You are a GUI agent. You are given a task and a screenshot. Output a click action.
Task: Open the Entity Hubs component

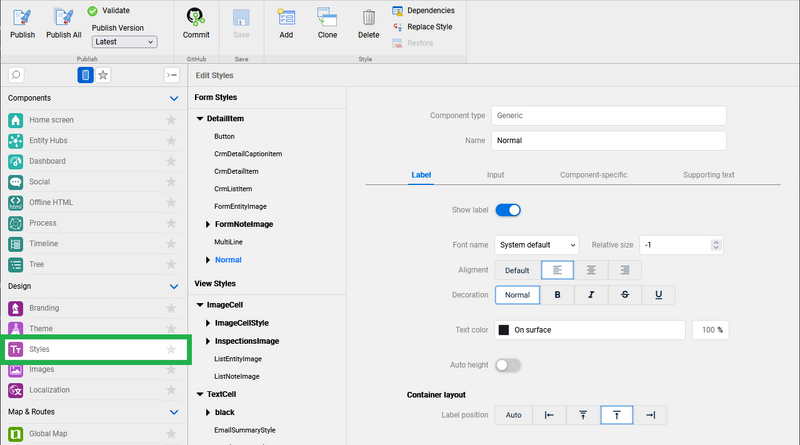94,140
